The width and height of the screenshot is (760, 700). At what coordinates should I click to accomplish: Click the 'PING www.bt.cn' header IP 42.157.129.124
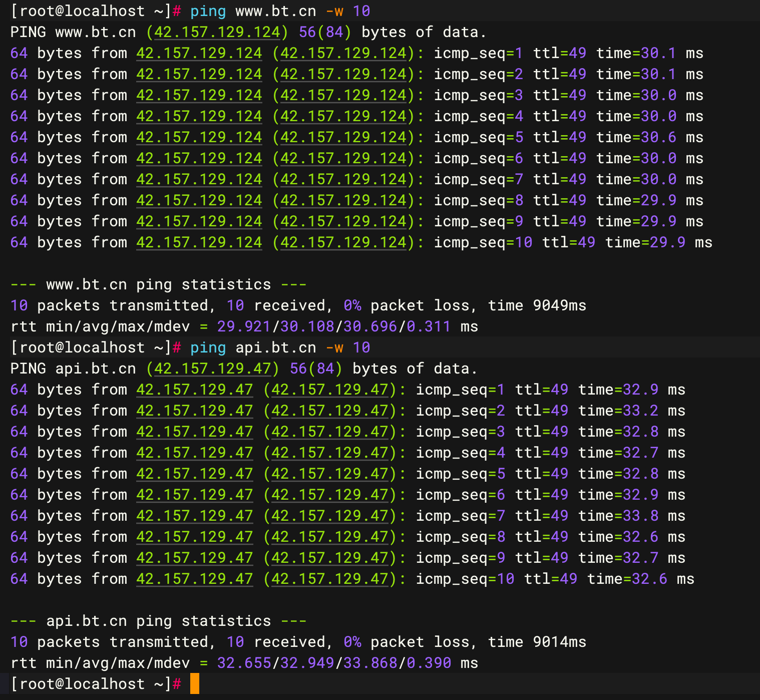click(x=217, y=32)
